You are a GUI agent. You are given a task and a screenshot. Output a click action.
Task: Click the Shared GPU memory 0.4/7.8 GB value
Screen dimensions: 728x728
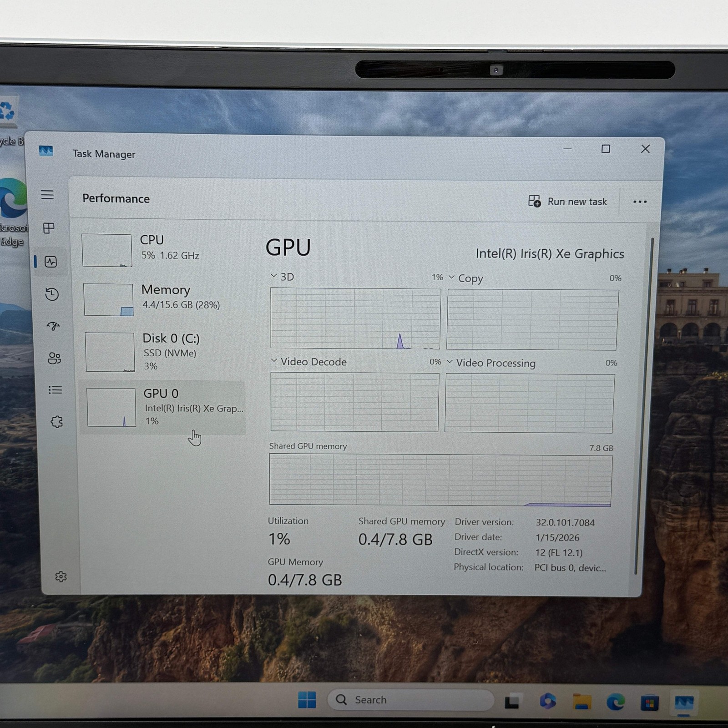click(395, 539)
